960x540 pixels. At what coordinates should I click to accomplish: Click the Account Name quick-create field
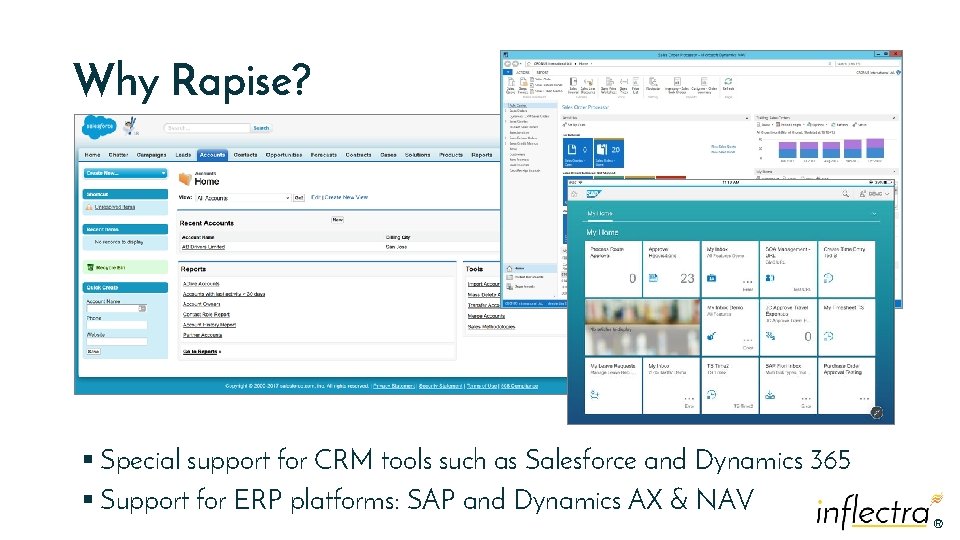116,309
